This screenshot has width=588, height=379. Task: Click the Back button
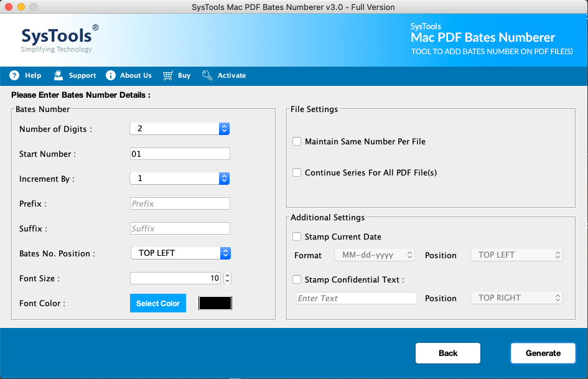[448, 353]
